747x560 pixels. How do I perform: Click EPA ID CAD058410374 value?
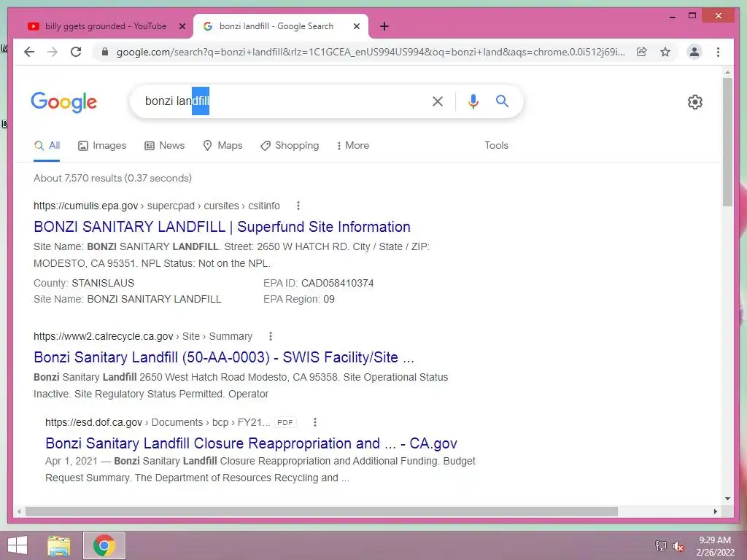(x=337, y=284)
